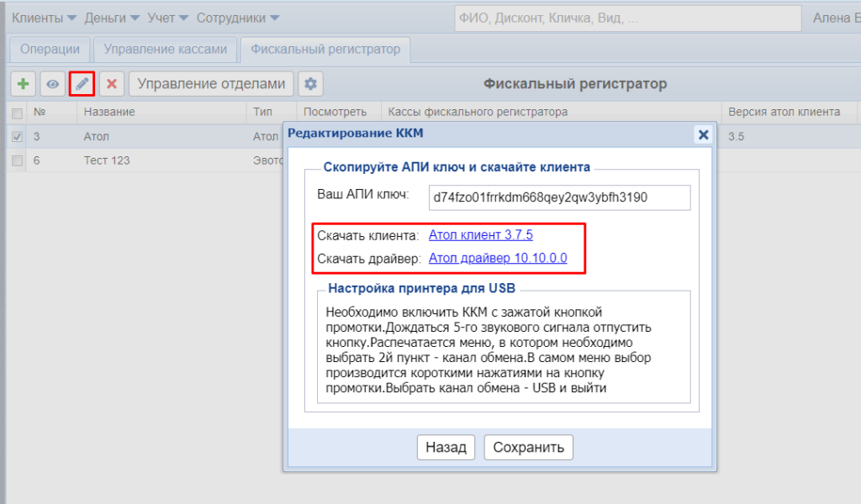Click the Сохранить button
861x504 pixels.
528,448
